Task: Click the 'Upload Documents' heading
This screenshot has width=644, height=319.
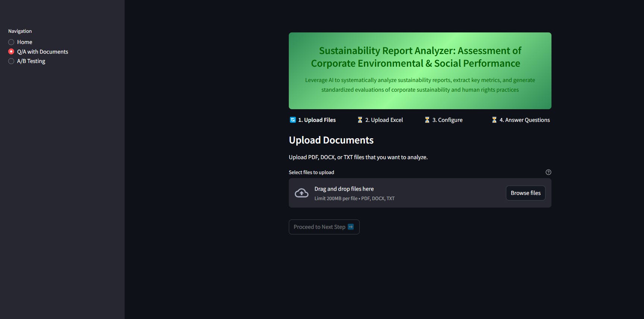Action: [x=331, y=140]
